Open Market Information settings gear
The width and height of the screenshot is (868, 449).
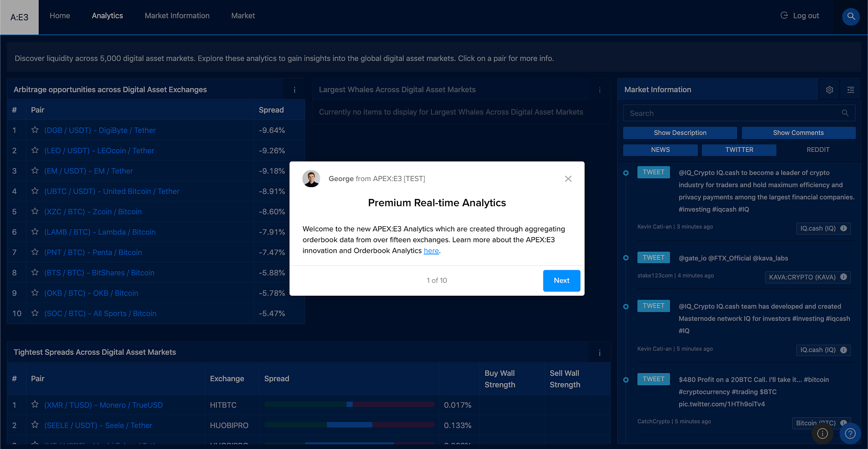point(829,89)
